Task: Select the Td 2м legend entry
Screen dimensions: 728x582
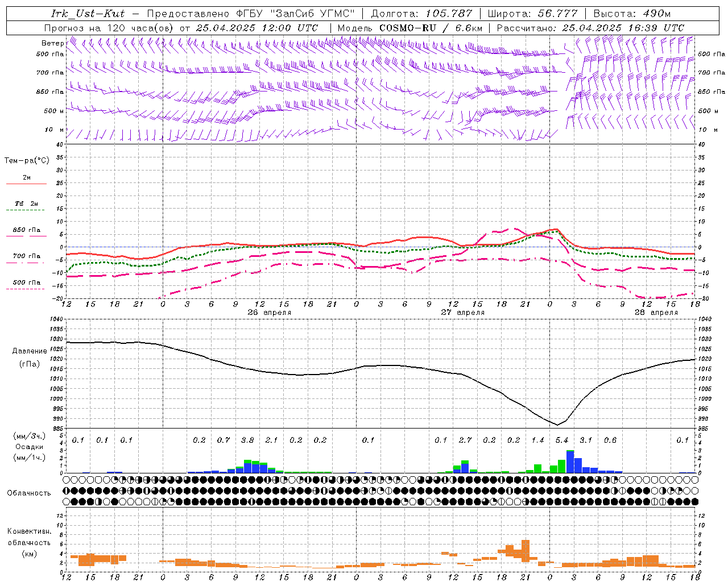Action: click(26, 203)
